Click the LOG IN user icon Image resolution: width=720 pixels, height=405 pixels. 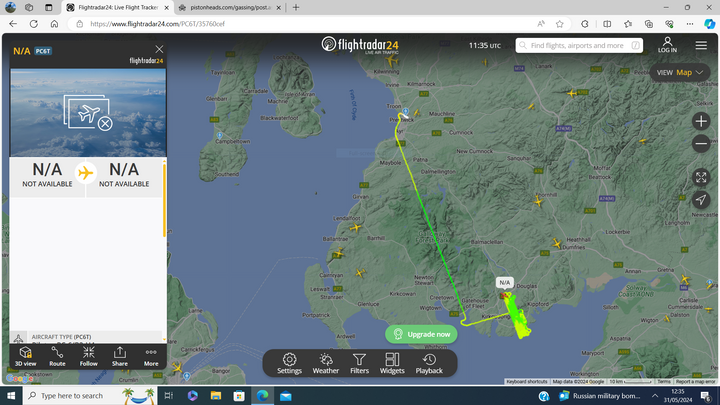coord(667,45)
